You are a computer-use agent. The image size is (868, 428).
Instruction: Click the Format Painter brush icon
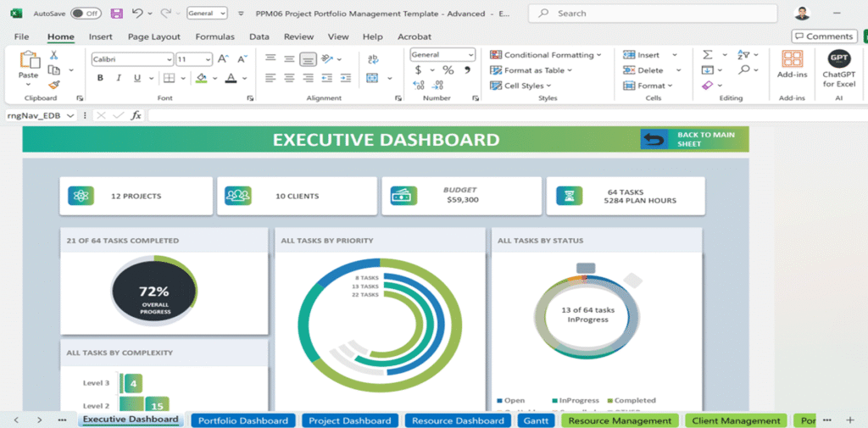click(x=54, y=85)
